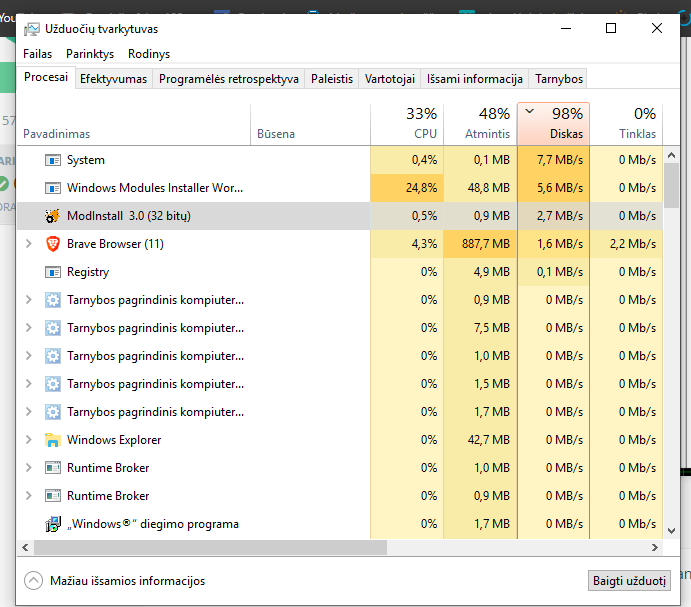Click the Task Manager title bar icon
The image size is (691, 607).
[32, 29]
